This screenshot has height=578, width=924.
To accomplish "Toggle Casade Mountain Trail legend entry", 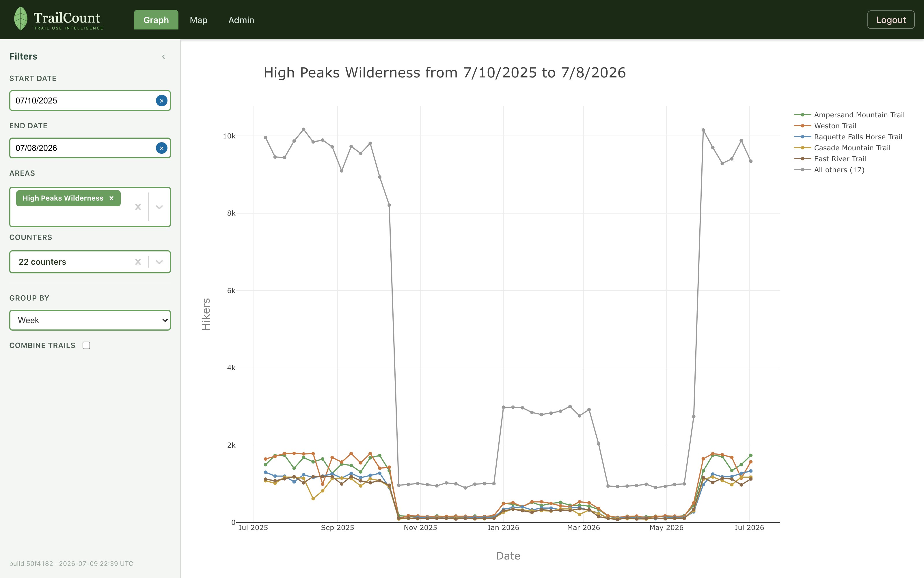I will tap(842, 148).
